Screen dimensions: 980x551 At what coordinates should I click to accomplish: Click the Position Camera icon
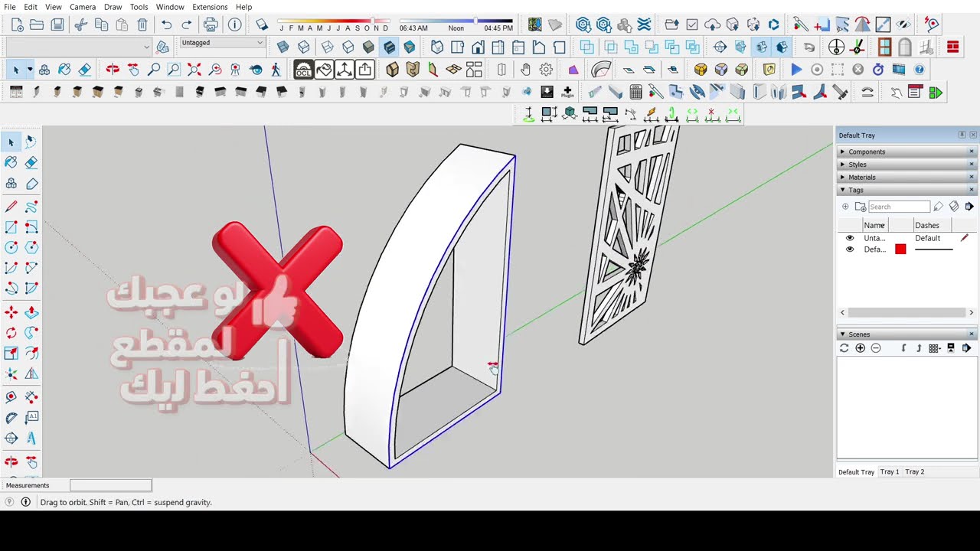point(235,70)
